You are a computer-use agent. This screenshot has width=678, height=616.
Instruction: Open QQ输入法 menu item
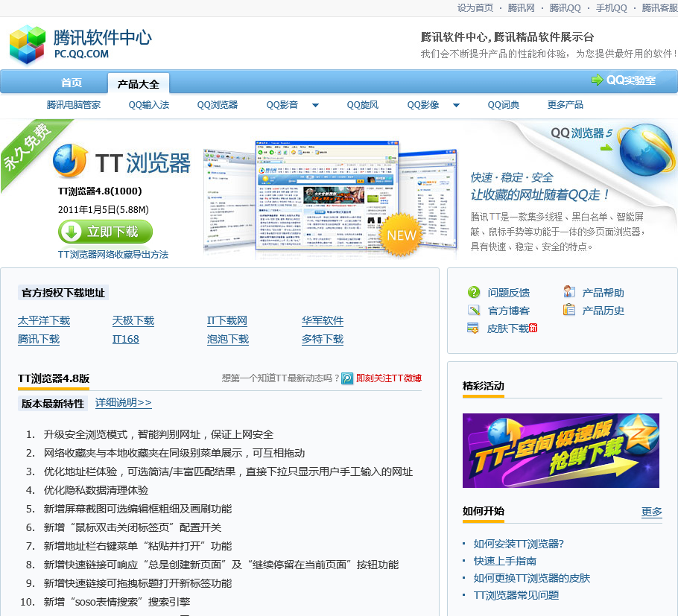point(149,105)
